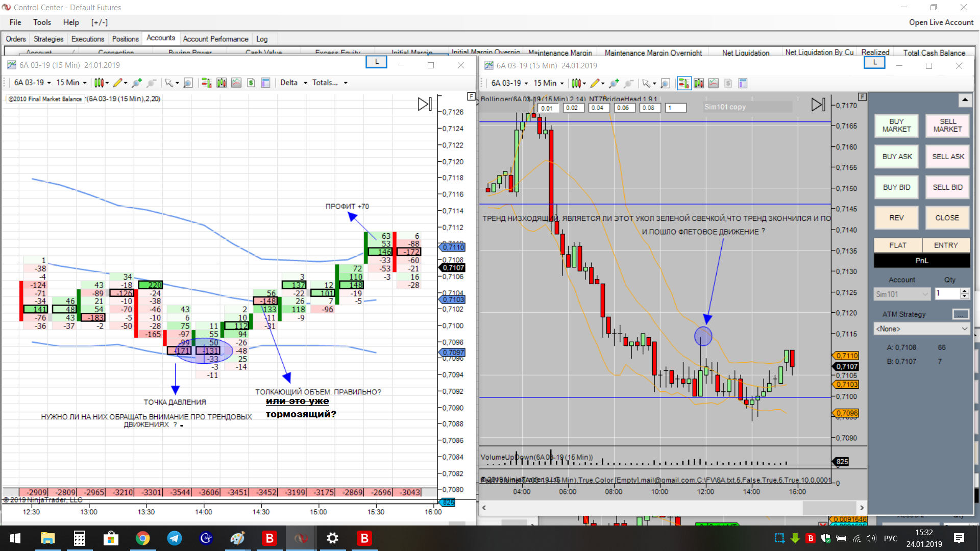980x551 pixels.
Task: Click the CLOSE position button
Action: (x=947, y=218)
